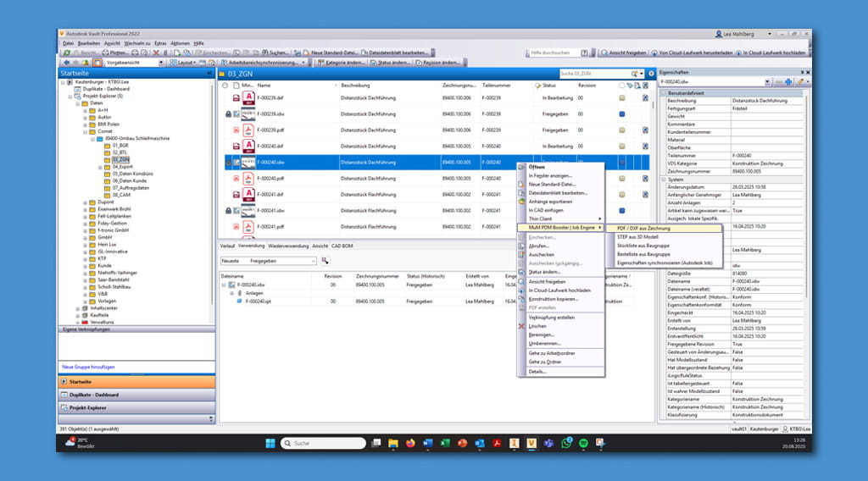
Task: Click the red delete X toolbar icon
Action: tap(155, 53)
